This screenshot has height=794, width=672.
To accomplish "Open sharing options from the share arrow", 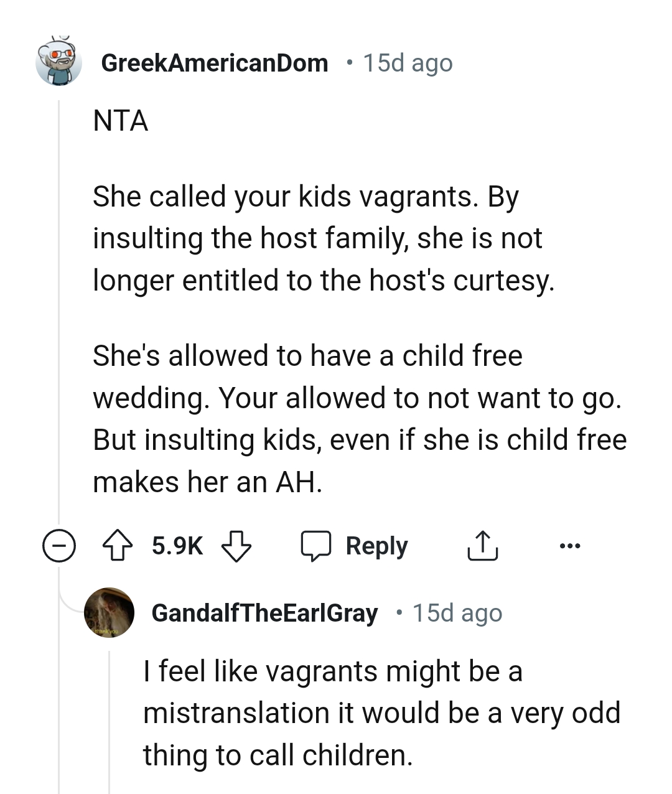I will point(482,546).
